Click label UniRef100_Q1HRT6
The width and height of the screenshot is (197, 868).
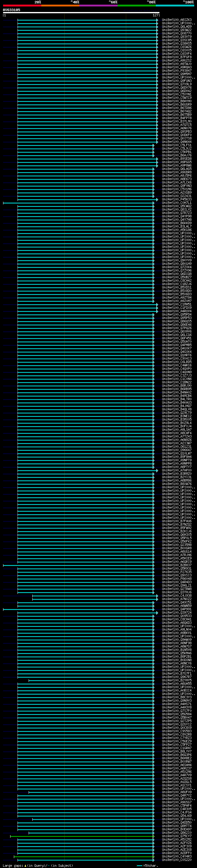tap(176, 355)
